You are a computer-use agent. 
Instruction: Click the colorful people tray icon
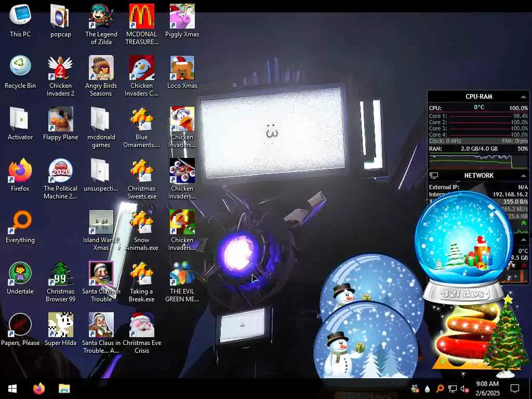415,389
